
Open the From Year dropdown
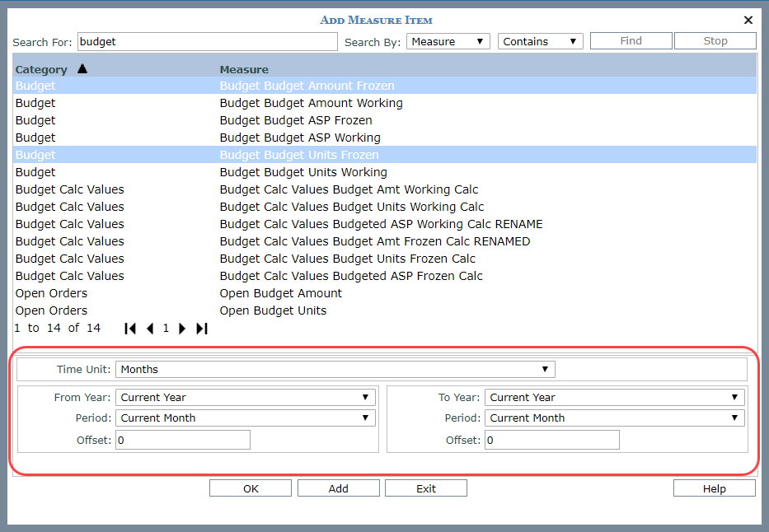245,398
